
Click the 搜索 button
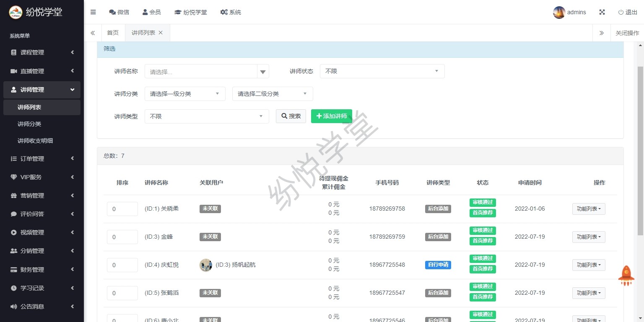coord(291,116)
